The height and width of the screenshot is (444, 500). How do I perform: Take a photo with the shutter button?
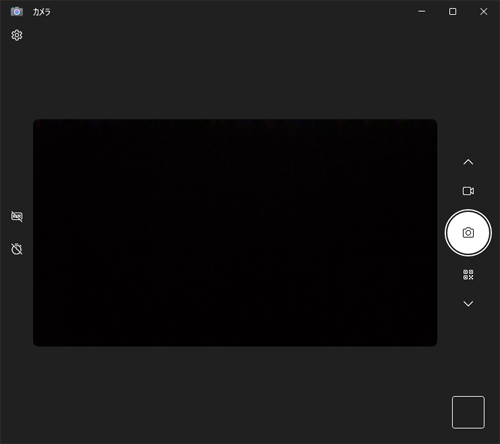pyautogui.click(x=468, y=233)
